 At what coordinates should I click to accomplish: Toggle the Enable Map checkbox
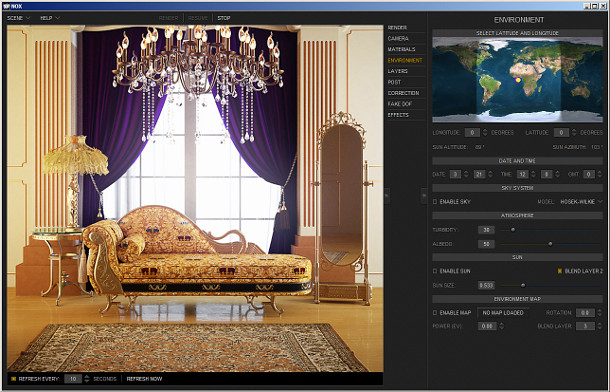click(x=435, y=313)
